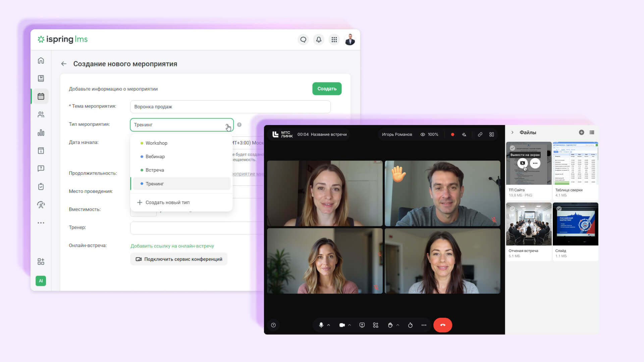The height and width of the screenshot is (362, 644).
Task: Click Добавить ссылку на онлайн-встречу link
Action: [172, 246]
